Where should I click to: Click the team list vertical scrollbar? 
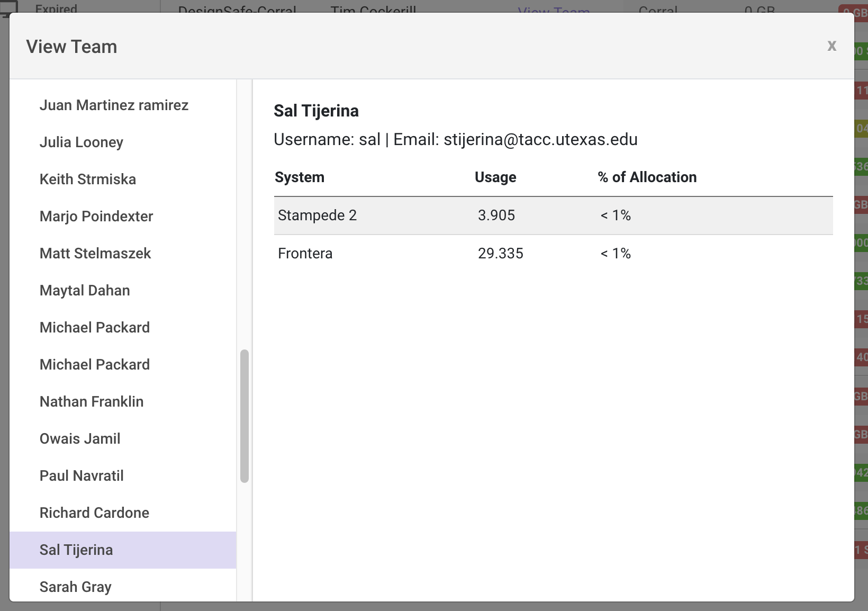245,416
